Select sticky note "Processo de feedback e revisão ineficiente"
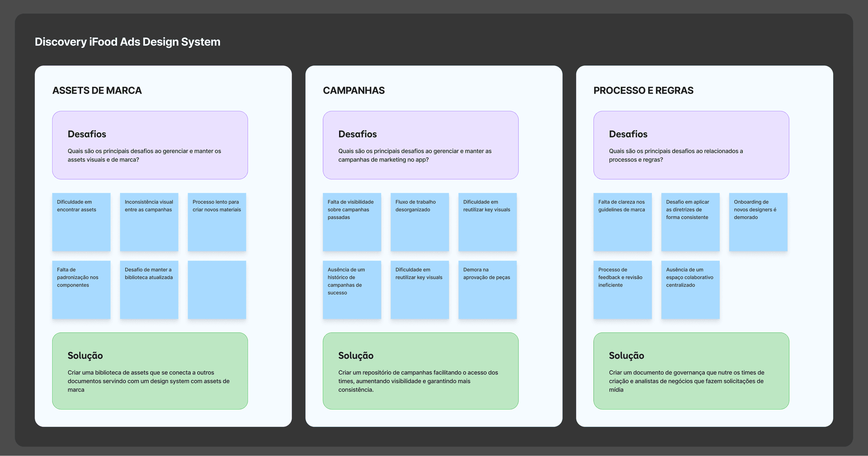This screenshot has width=868, height=456. coord(623,290)
